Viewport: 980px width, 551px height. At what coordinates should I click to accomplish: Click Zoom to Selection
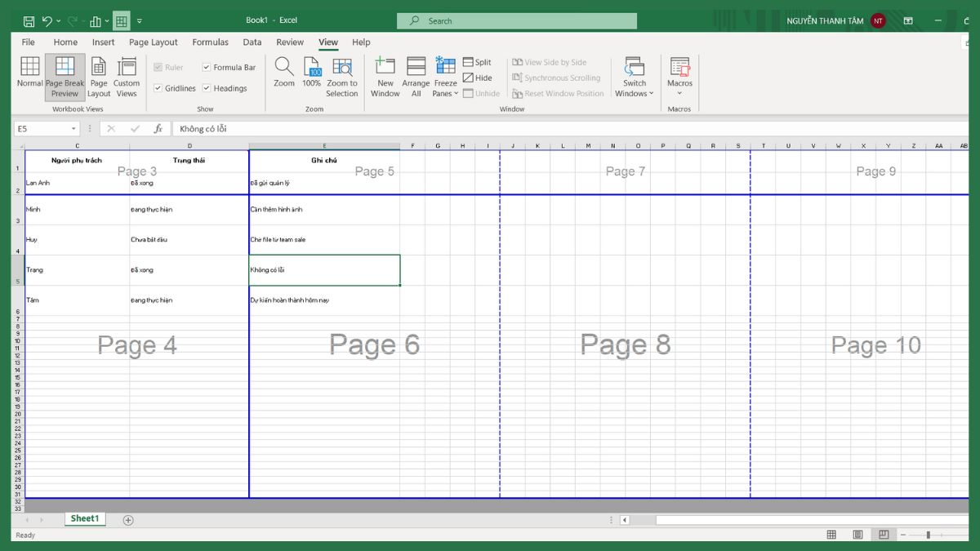pos(342,76)
